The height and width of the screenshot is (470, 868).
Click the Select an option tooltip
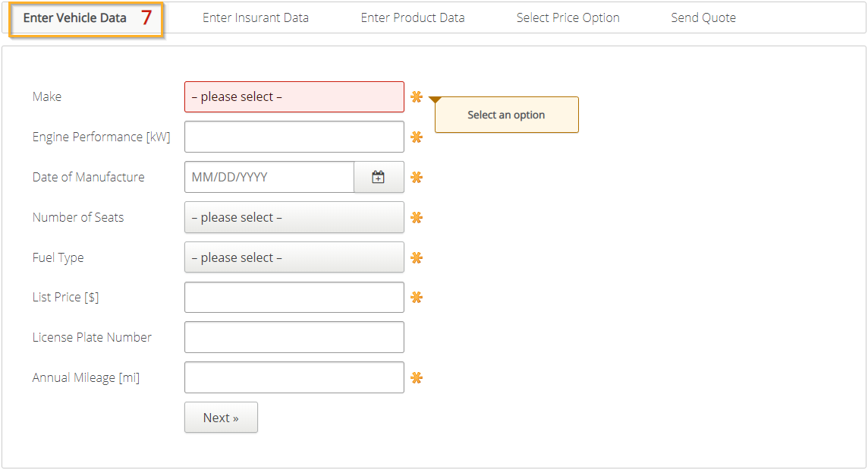point(506,115)
